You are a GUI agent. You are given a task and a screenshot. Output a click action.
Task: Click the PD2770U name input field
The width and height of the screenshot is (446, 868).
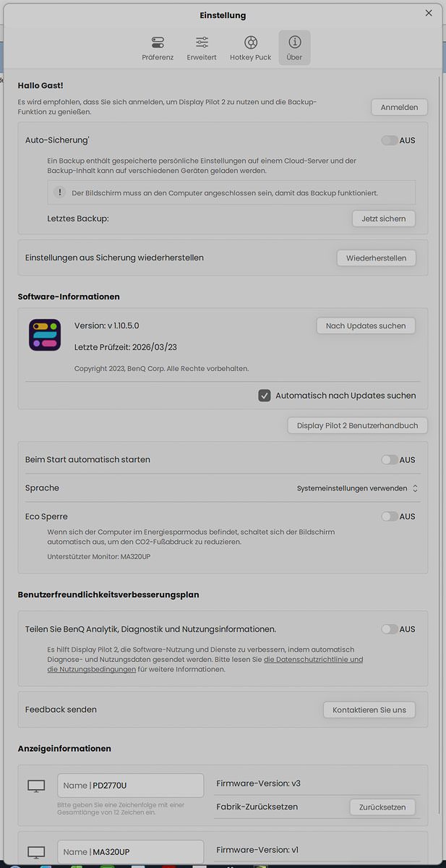click(130, 786)
